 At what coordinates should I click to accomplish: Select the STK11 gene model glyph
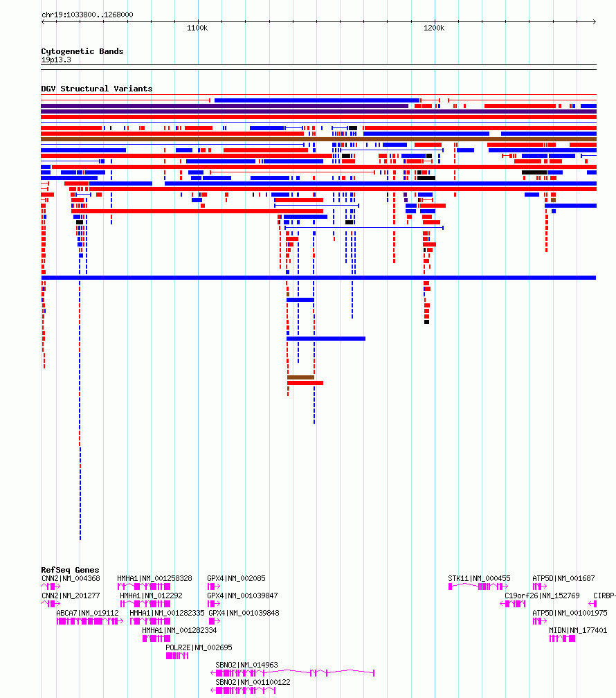(x=478, y=587)
